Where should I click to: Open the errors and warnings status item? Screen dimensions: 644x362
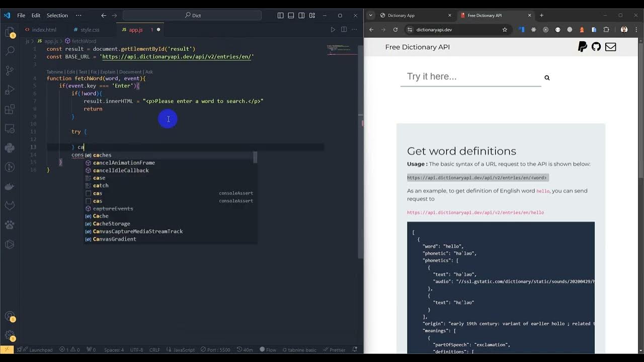coord(69,349)
